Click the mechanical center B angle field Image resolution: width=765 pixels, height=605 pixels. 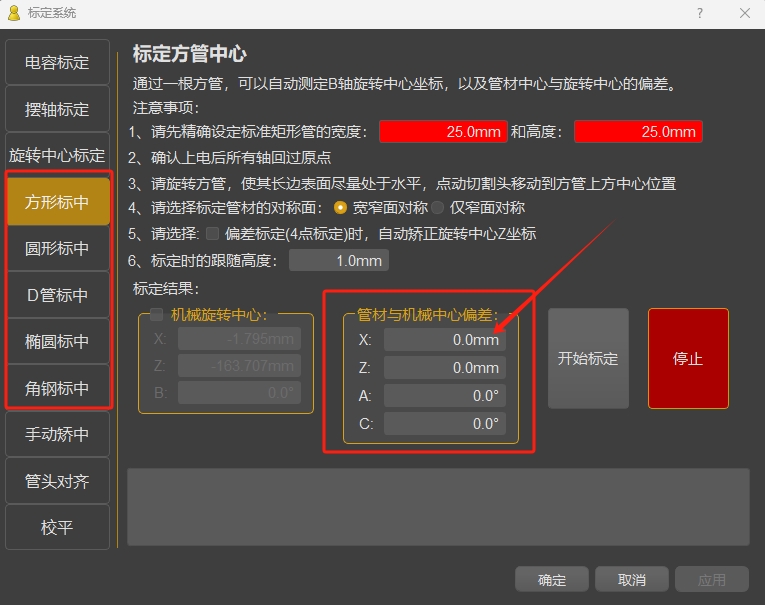239,393
